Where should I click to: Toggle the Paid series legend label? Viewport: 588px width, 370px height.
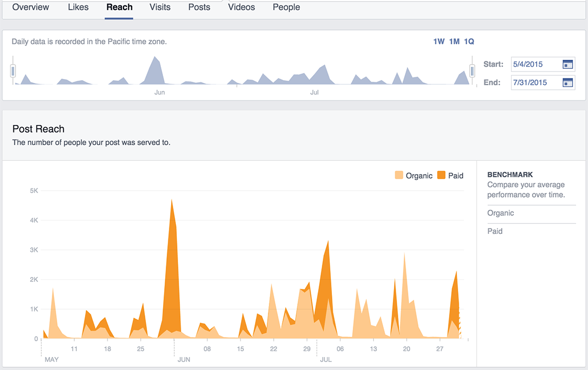[x=456, y=176]
